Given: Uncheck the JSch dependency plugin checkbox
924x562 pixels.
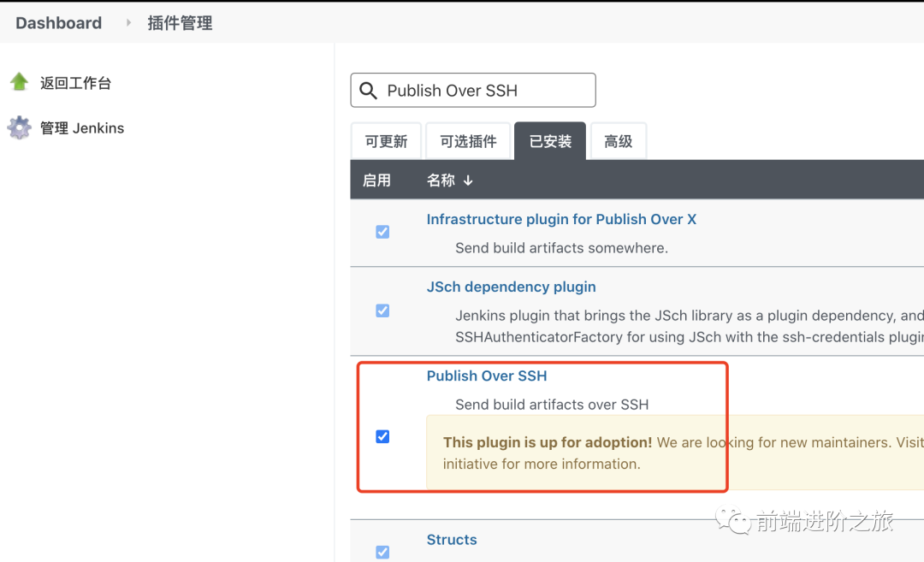Looking at the screenshot, I should point(382,311).
